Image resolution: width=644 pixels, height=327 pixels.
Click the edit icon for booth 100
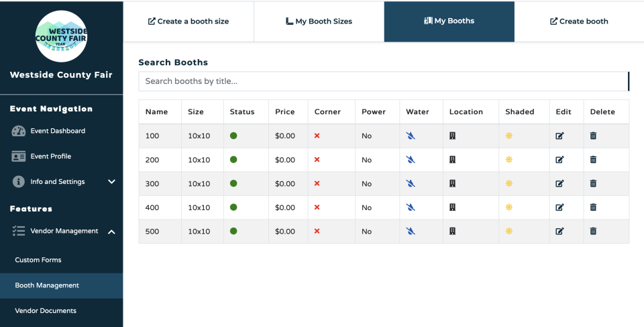[559, 136]
